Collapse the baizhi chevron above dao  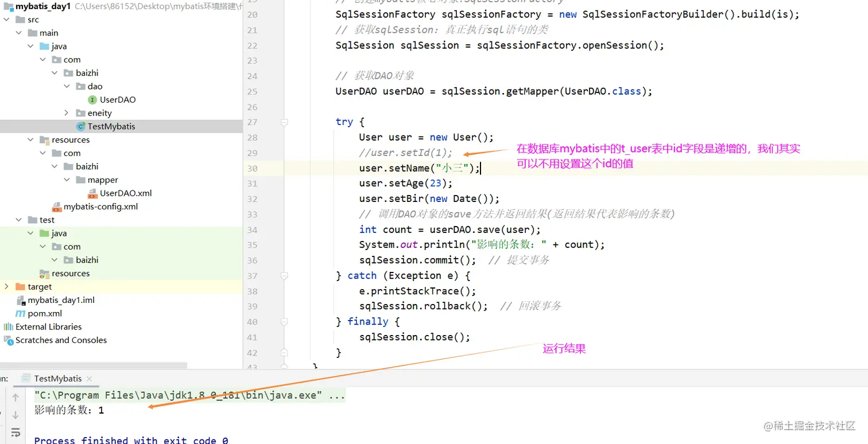click(x=55, y=73)
